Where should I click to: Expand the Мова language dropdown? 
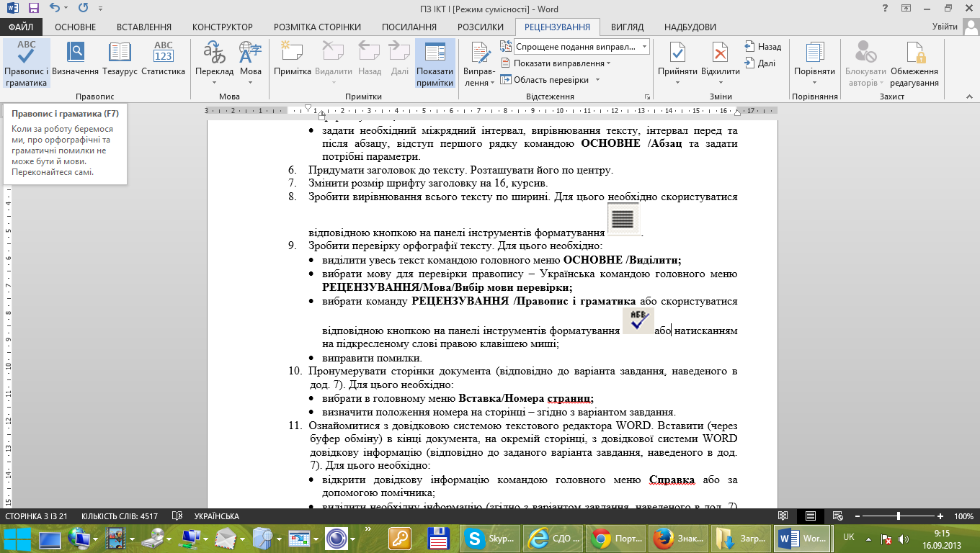(250, 82)
